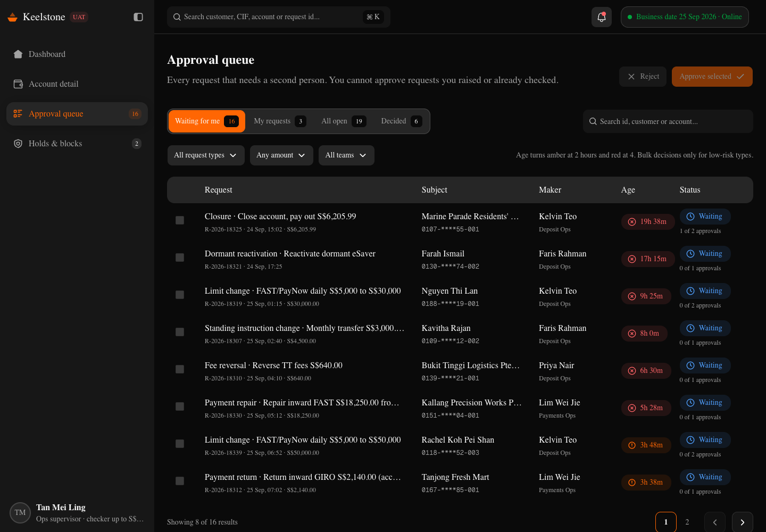766x532 pixels.
Task: Click the overdue age icon for 19h 38m
Action: pyautogui.click(x=632, y=222)
